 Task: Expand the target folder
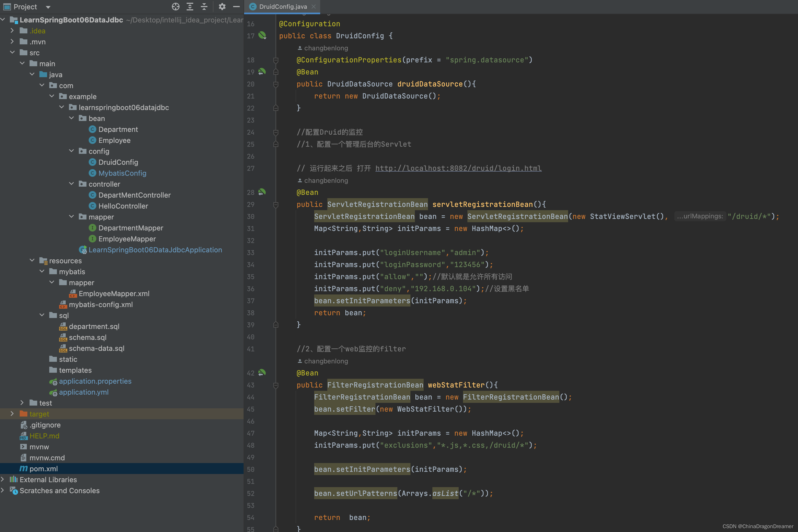point(12,414)
